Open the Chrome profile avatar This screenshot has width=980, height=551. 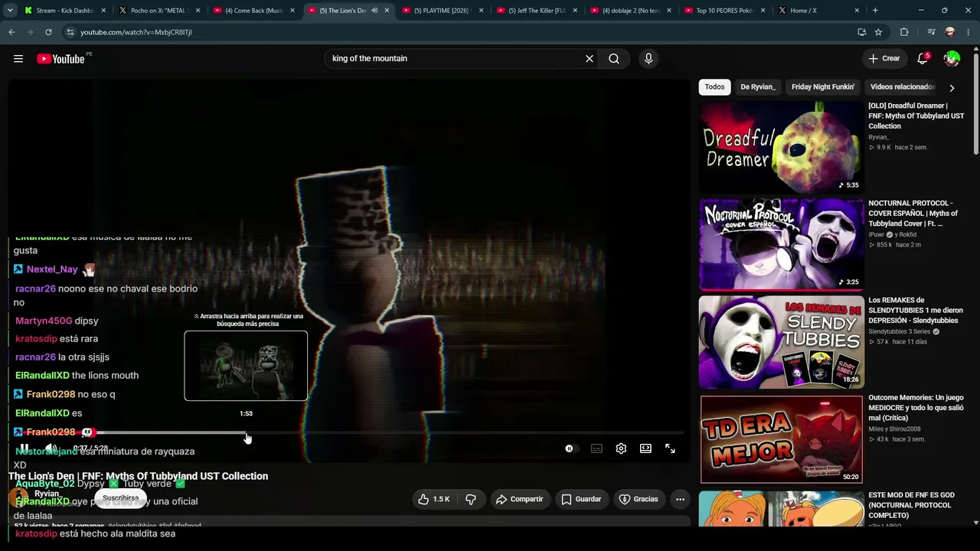950,32
